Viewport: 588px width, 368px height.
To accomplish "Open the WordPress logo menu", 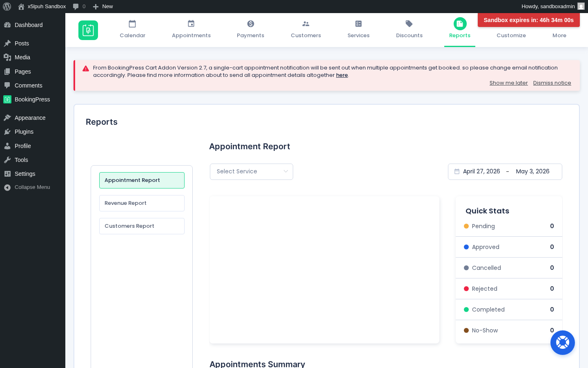I will (7, 7).
